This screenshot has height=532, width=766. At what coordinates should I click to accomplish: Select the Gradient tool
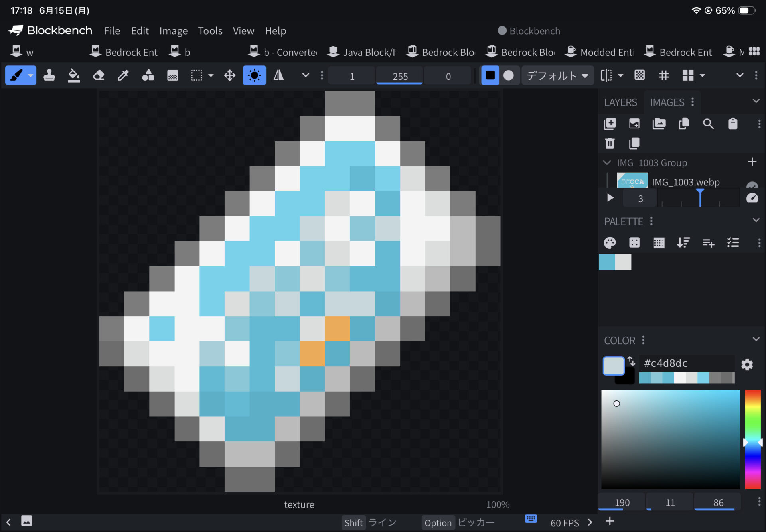tap(172, 75)
